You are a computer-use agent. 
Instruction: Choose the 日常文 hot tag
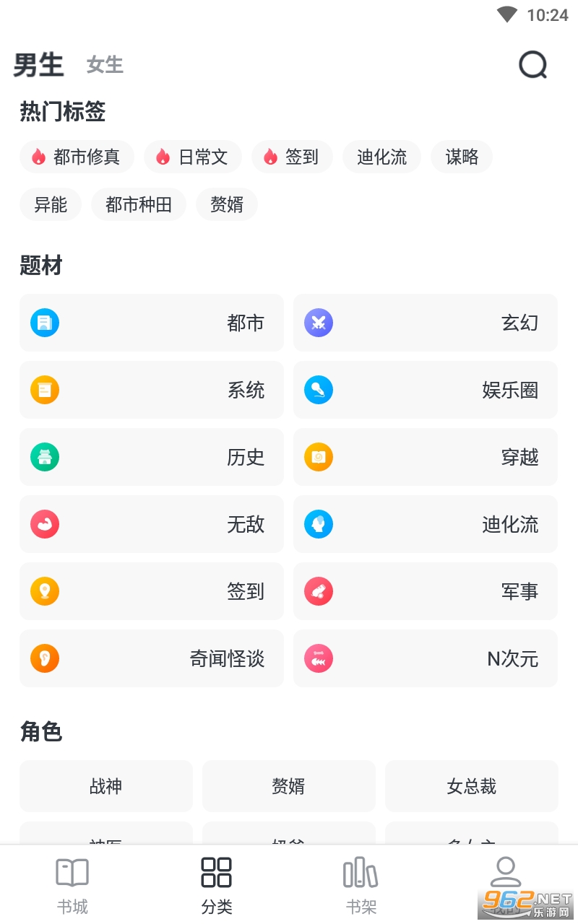tap(193, 157)
